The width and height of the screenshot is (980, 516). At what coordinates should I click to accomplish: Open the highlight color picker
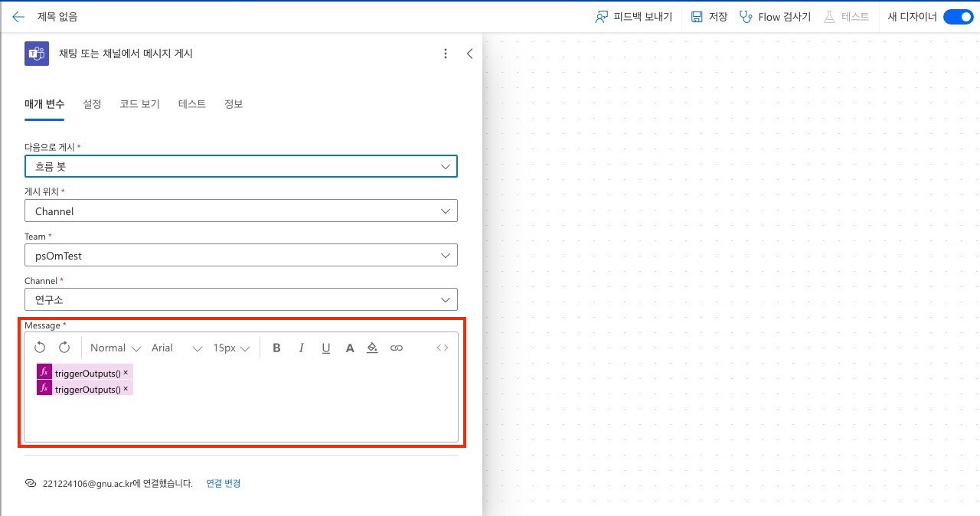(x=372, y=348)
